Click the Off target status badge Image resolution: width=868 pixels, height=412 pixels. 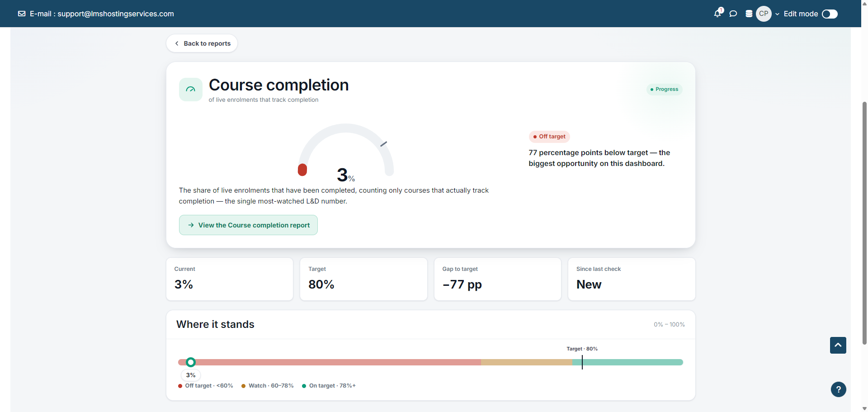(x=549, y=137)
